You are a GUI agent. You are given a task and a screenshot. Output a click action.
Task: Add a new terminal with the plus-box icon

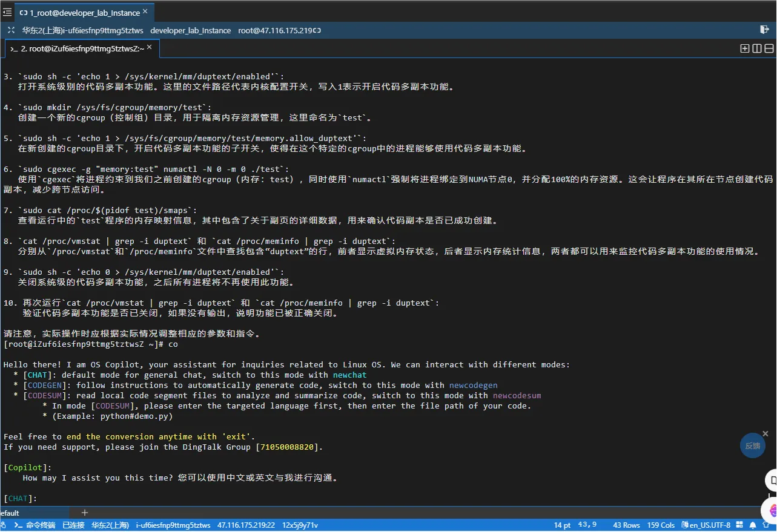(745, 48)
